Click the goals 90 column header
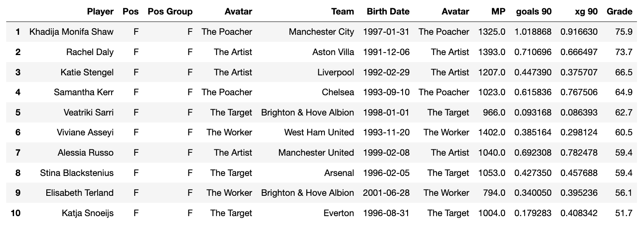Screen dimensions: 644x231 (534, 12)
